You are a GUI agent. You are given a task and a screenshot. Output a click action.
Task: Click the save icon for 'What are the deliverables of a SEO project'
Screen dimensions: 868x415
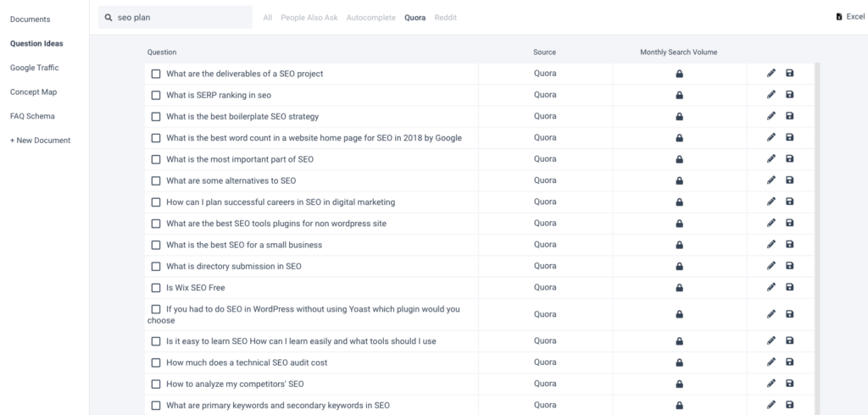tap(790, 74)
